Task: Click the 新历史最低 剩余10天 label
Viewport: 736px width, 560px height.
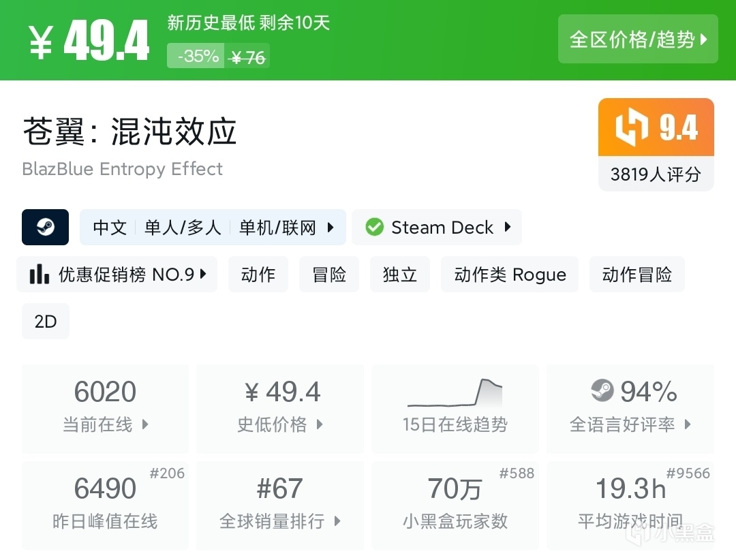Action: tap(248, 22)
